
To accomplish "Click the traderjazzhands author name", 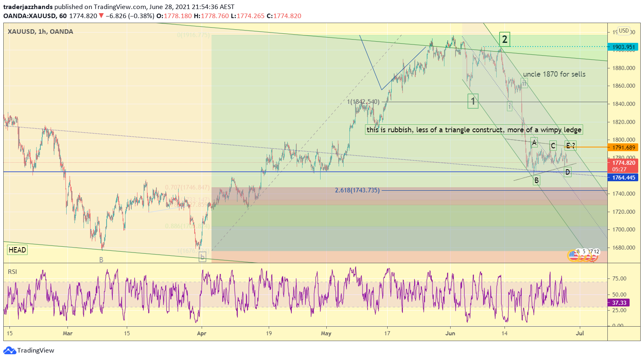I will pyautogui.click(x=28, y=7).
